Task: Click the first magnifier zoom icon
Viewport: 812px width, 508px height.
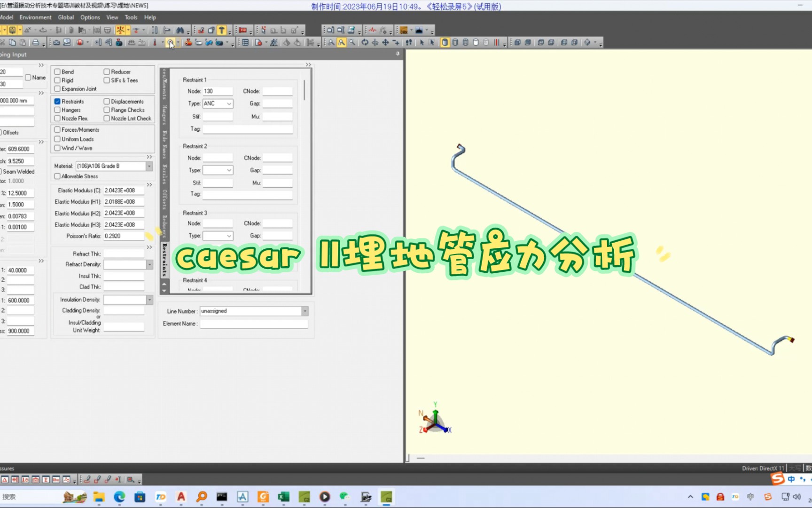Action: tap(331, 43)
